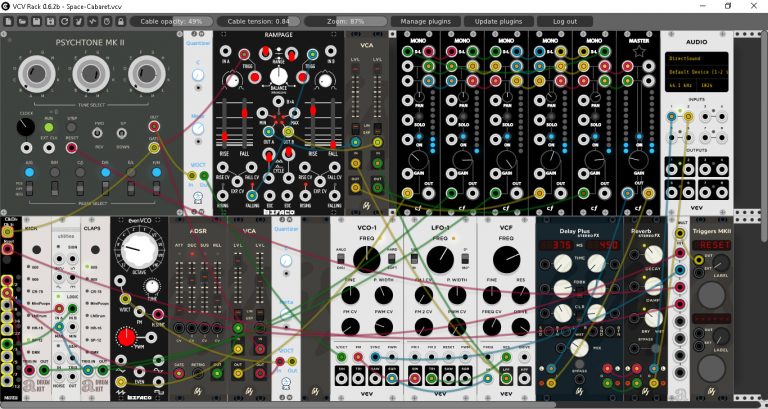Click the STEP button on Psychtone
The height and width of the screenshot is (409, 768).
(72, 127)
